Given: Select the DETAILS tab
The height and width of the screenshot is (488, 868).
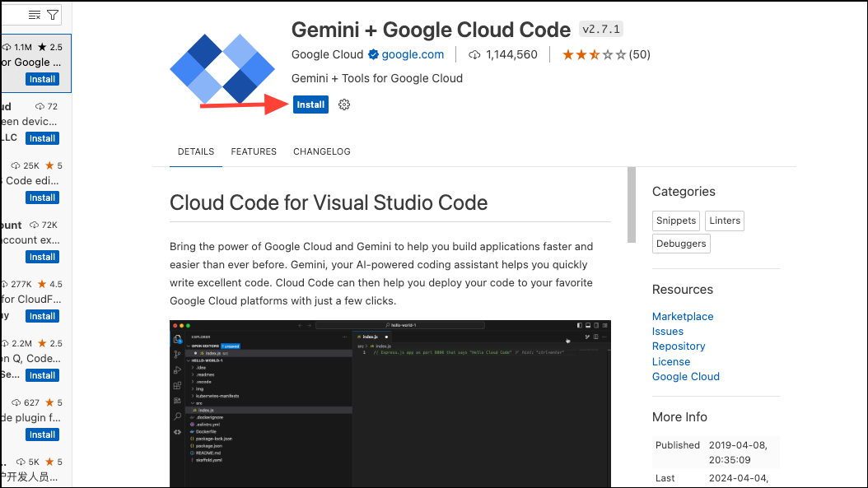Looking at the screenshot, I should click(195, 151).
